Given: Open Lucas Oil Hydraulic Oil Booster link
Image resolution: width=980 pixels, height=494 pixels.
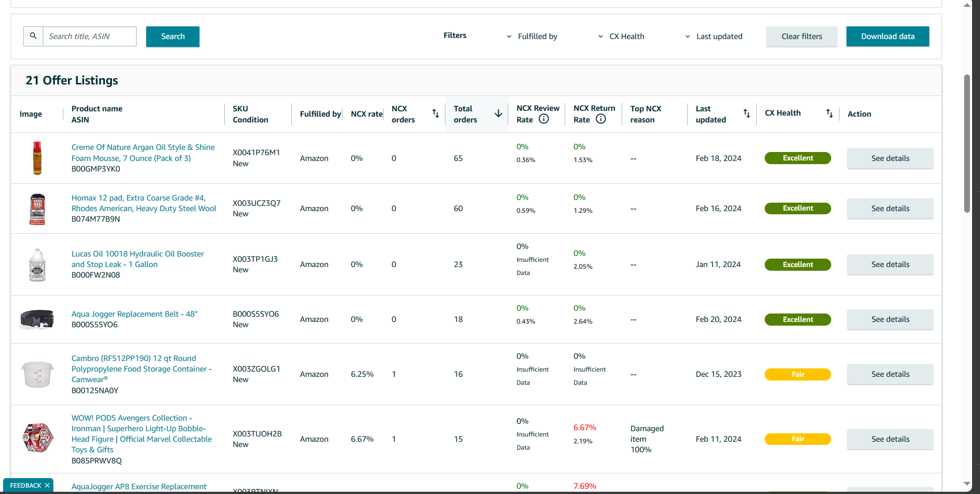Looking at the screenshot, I should point(138,259).
